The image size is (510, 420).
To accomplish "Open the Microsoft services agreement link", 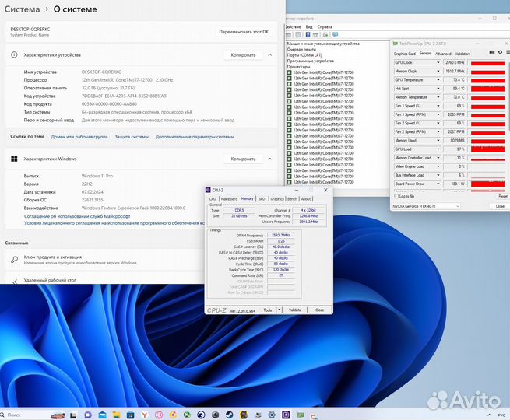I will pyautogui.click(x=77, y=216).
